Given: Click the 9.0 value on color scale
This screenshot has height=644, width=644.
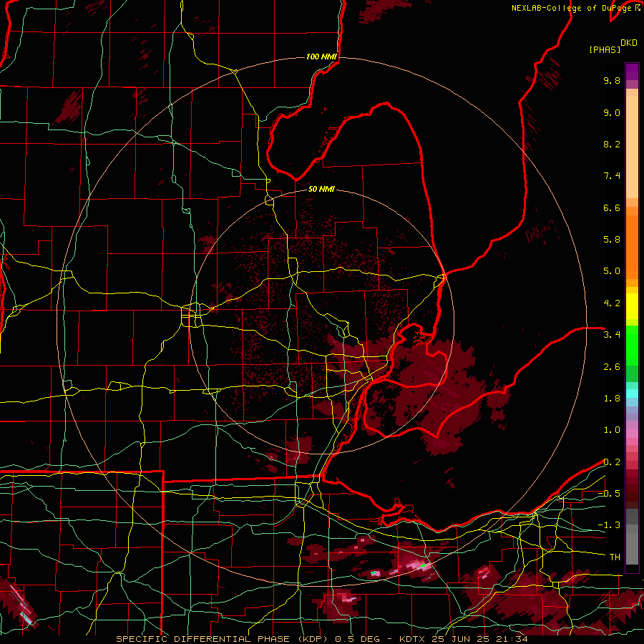Looking at the screenshot, I should point(612,112).
